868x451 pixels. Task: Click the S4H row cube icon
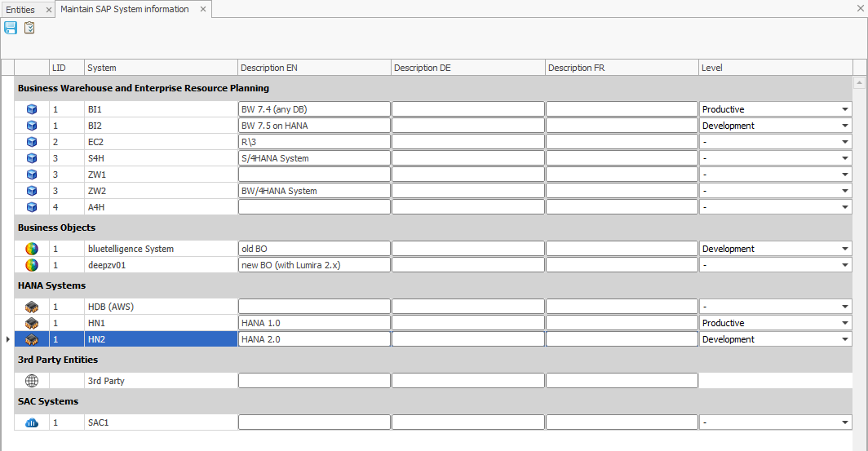coord(32,158)
